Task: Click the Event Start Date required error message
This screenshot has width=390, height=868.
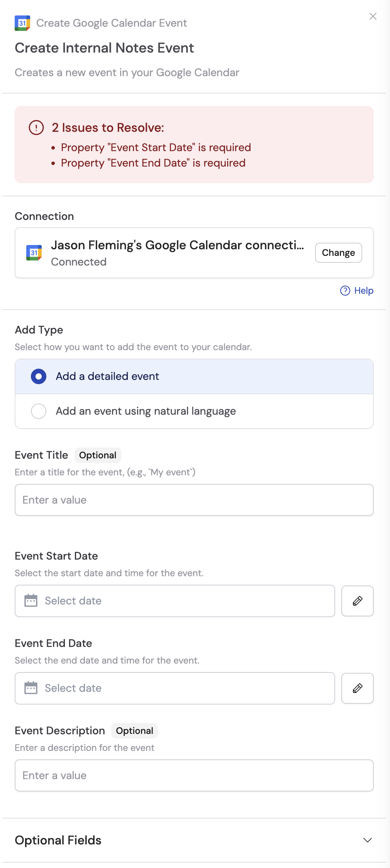Action: 156,147
